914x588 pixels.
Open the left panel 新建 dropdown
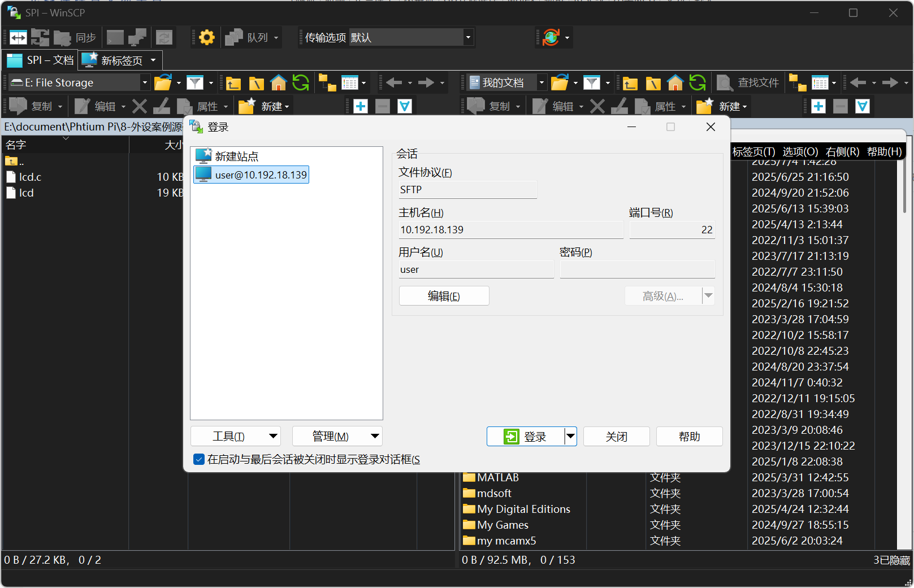coord(287,106)
